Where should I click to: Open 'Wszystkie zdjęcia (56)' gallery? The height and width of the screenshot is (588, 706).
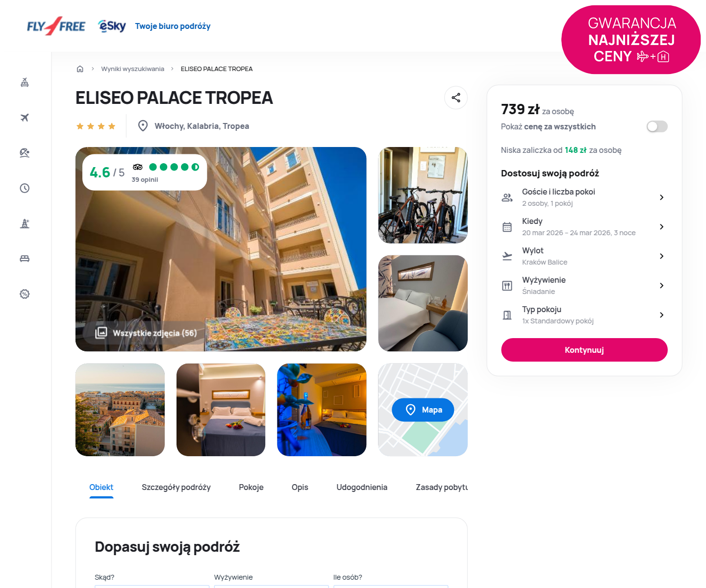(146, 333)
